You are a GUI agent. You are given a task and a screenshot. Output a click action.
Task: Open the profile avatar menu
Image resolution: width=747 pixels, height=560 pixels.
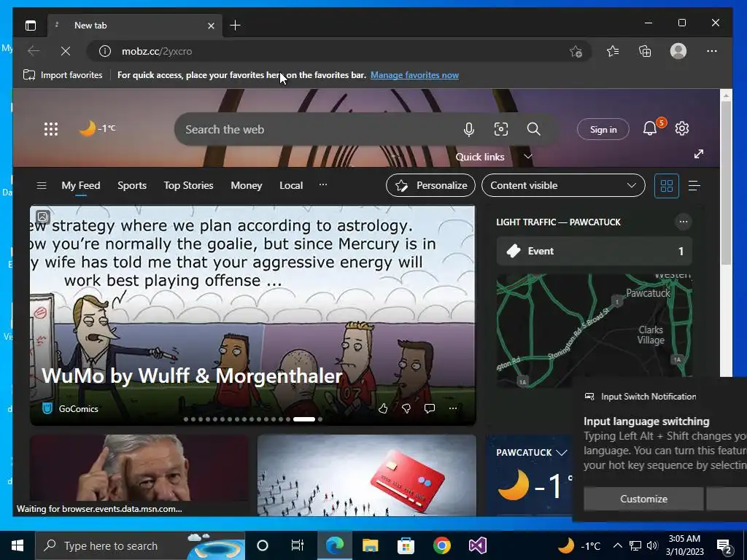pos(678,51)
